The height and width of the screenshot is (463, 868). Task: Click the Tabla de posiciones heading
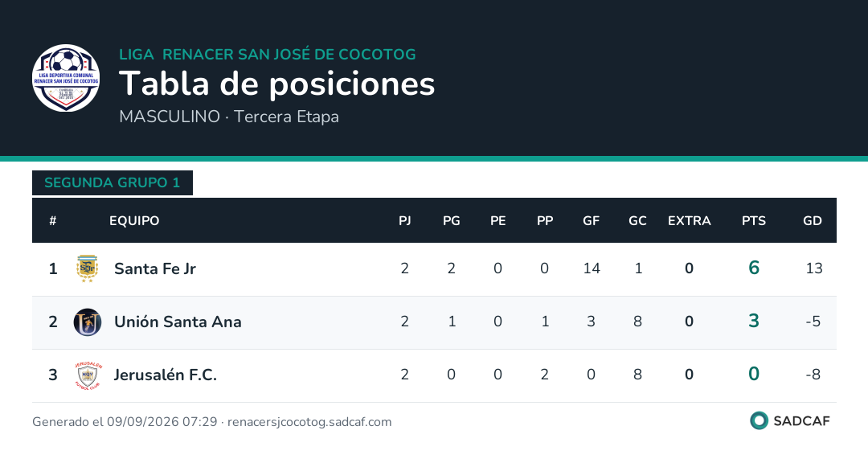coord(276,84)
